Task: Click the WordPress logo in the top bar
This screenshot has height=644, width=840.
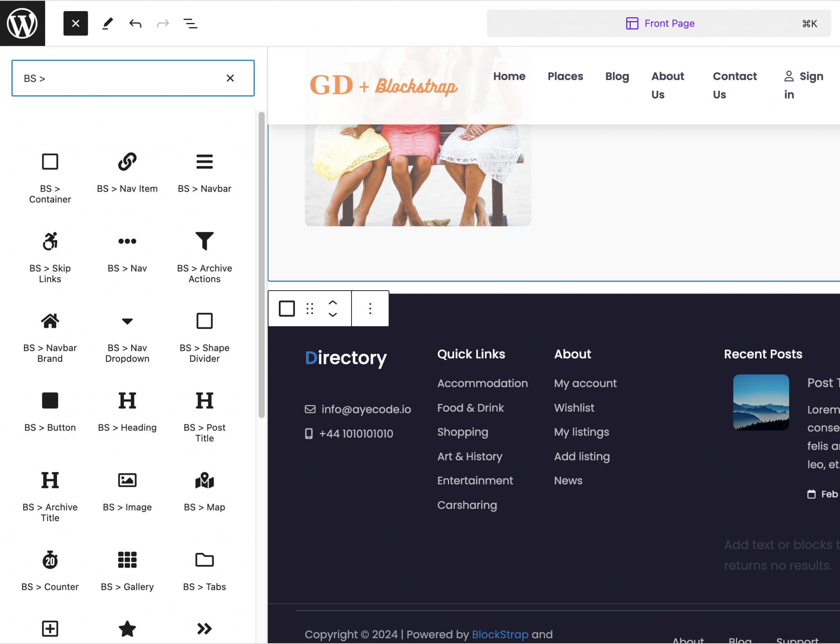Action: (x=23, y=23)
